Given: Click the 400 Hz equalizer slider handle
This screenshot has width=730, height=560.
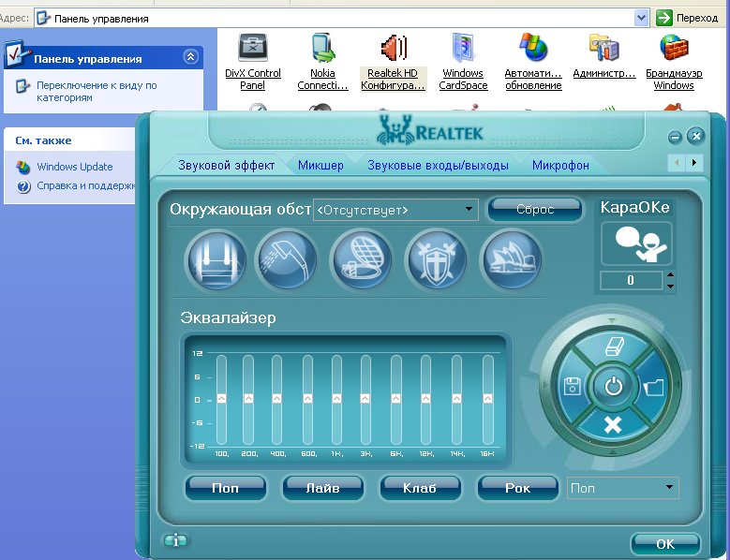Looking at the screenshot, I should coord(277,399).
